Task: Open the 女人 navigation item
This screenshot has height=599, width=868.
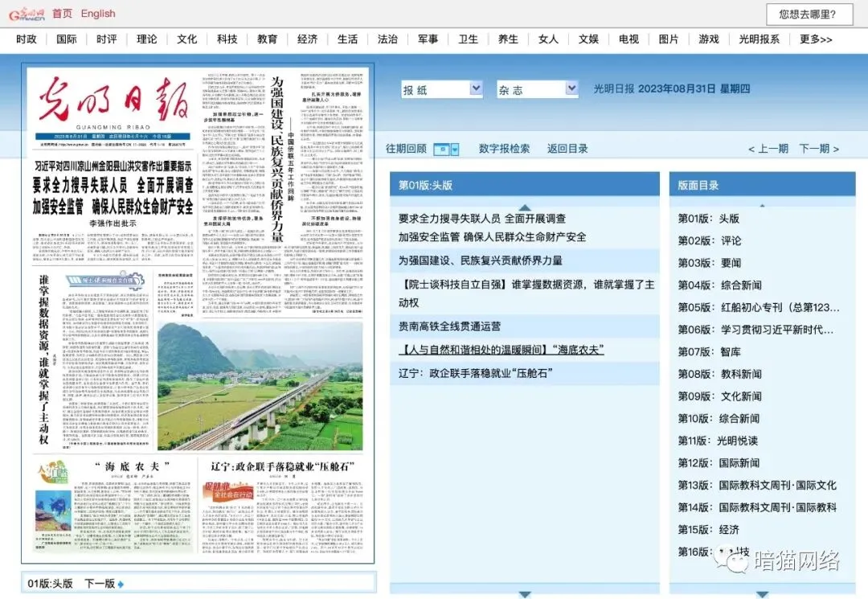Action: (548, 39)
